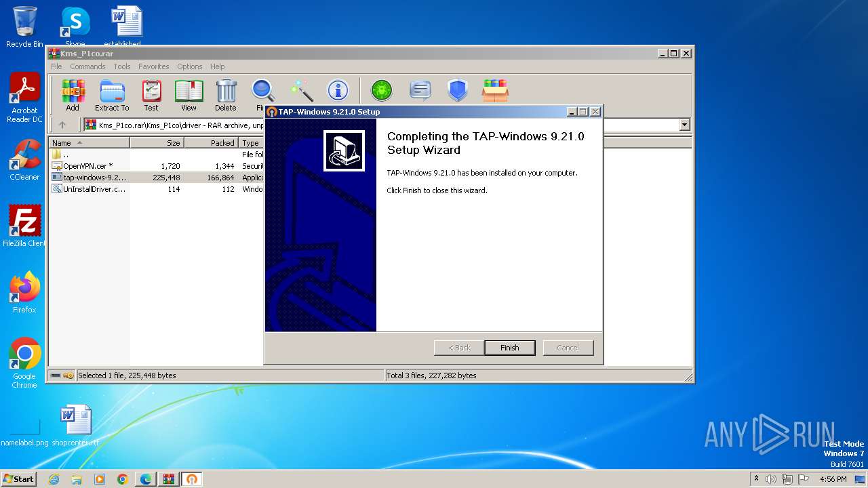This screenshot has width=868, height=488.
Task: Select the FileZilla Client desktop icon
Action: (x=24, y=226)
